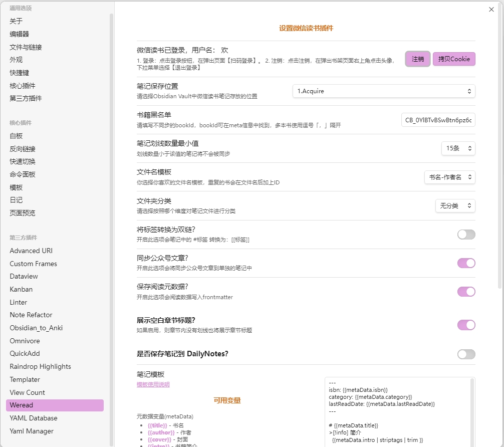Disable the 同步公众号文章 toggle
Image resolution: width=504 pixels, height=447 pixels.
coord(466,263)
